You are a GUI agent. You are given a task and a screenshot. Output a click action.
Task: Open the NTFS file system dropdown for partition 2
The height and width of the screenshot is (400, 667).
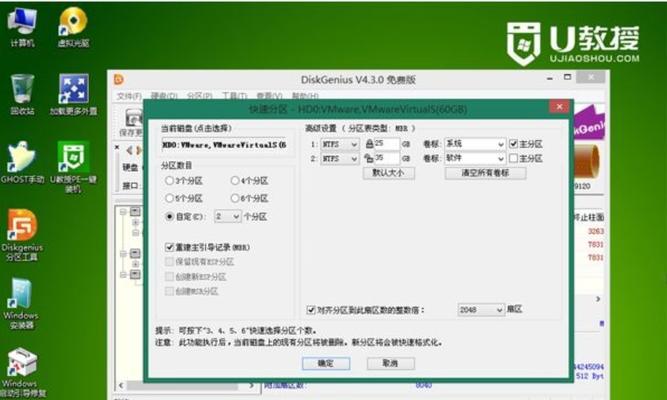pyautogui.click(x=340, y=159)
